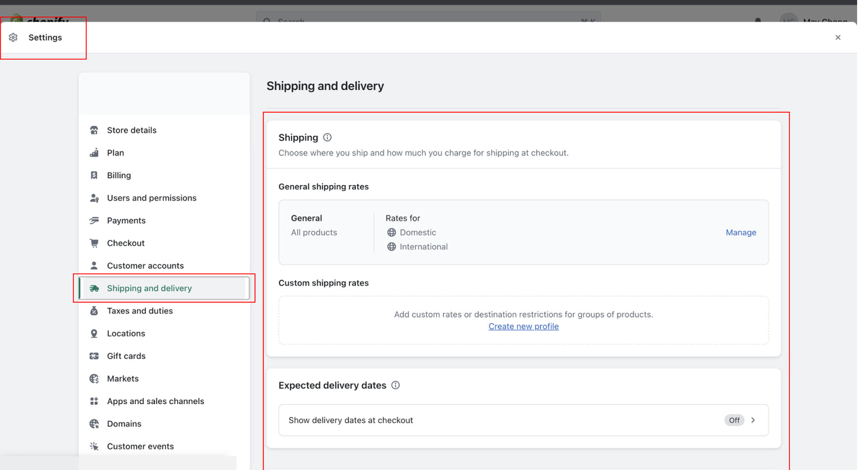Expand Show delivery dates at checkout chevron
This screenshot has width=868, height=470.
click(x=753, y=420)
